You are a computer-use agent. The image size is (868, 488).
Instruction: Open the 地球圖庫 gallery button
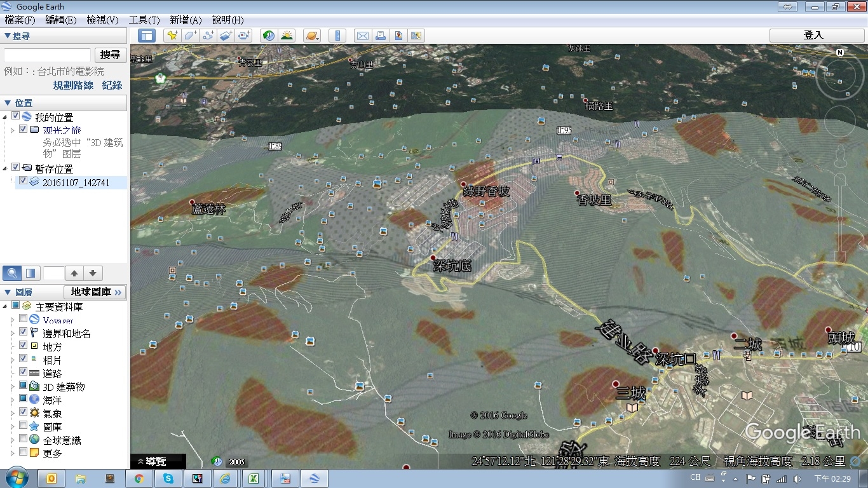pyautogui.click(x=94, y=292)
